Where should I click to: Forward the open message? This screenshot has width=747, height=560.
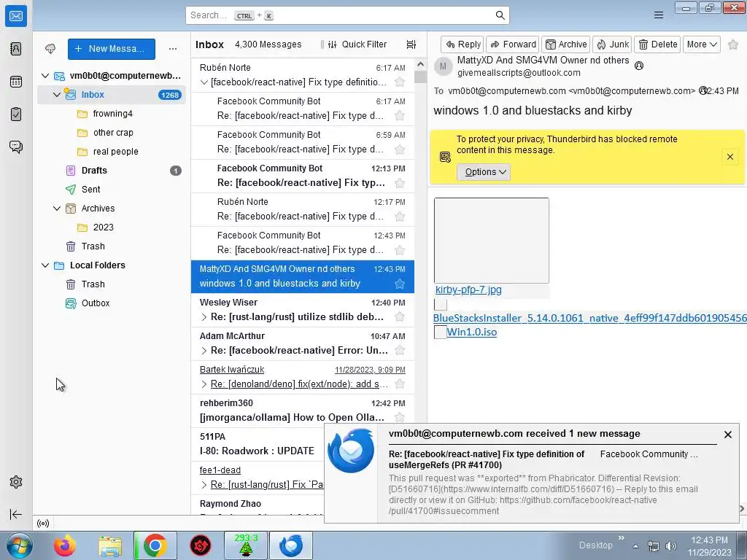coord(513,44)
